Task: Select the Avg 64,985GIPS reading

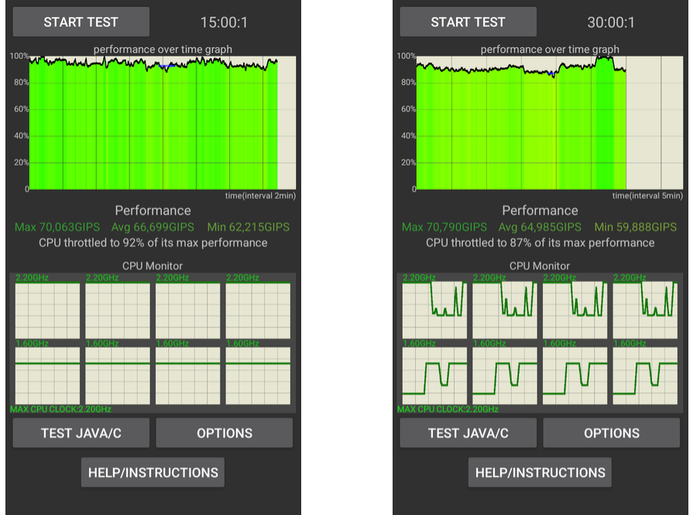Action: point(541,228)
